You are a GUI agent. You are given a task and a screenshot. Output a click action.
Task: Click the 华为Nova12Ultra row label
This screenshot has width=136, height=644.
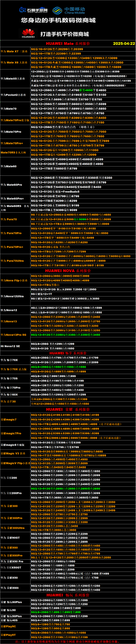[12, 296]
